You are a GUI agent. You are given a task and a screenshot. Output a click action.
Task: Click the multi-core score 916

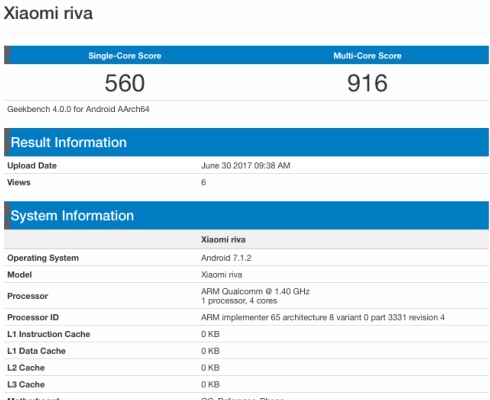tap(367, 83)
